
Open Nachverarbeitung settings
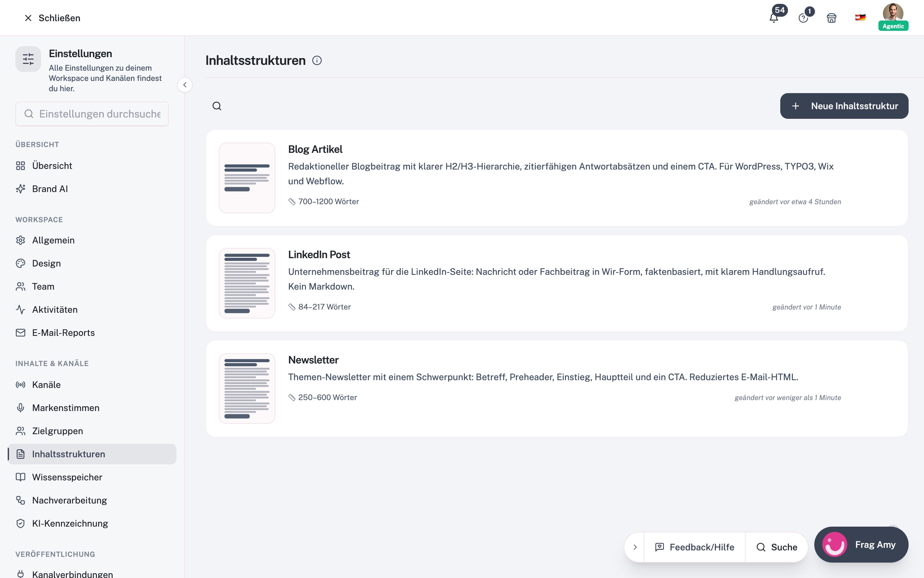point(92,500)
